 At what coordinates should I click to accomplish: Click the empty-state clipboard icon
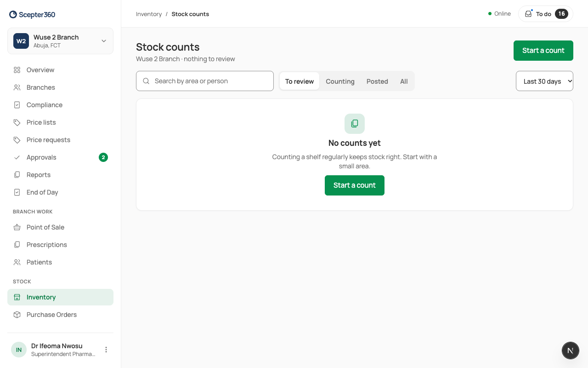(x=355, y=124)
